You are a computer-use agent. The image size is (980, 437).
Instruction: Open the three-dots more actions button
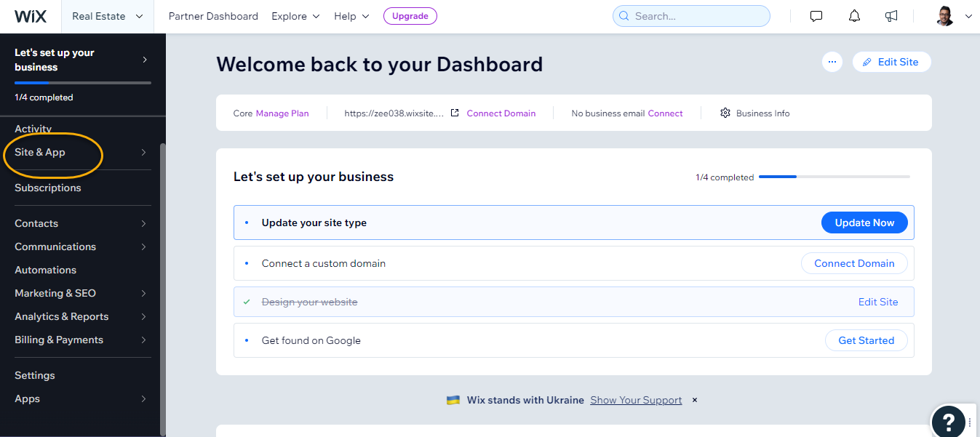(832, 62)
